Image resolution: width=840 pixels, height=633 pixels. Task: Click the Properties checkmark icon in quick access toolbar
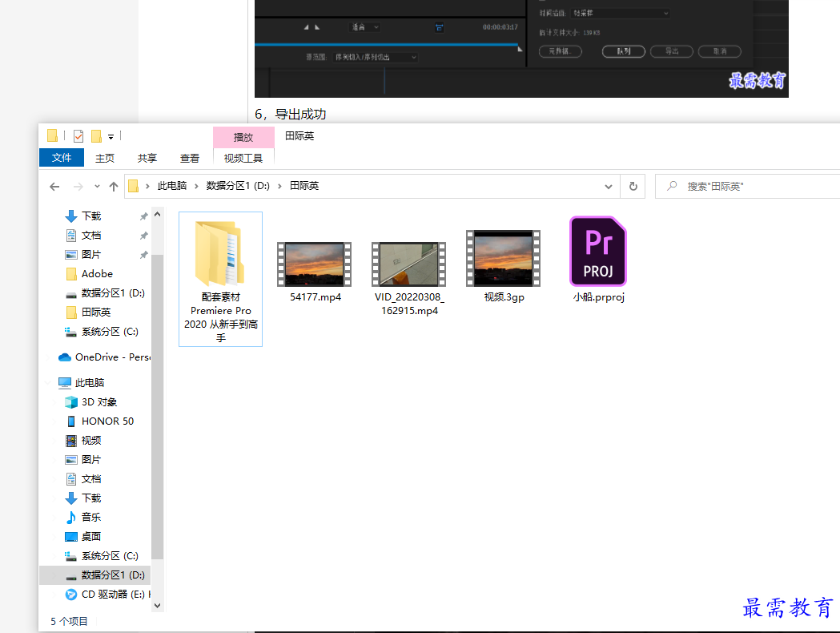pos(78,136)
